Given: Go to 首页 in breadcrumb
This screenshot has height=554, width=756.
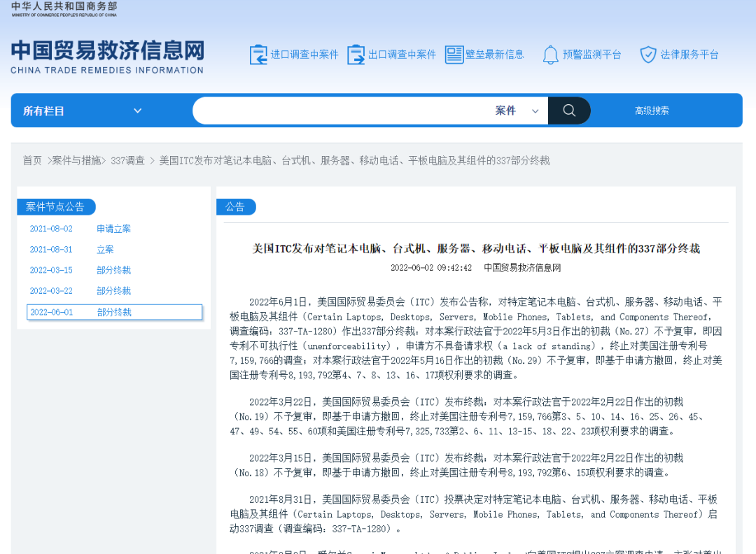Looking at the screenshot, I should [32, 160].
